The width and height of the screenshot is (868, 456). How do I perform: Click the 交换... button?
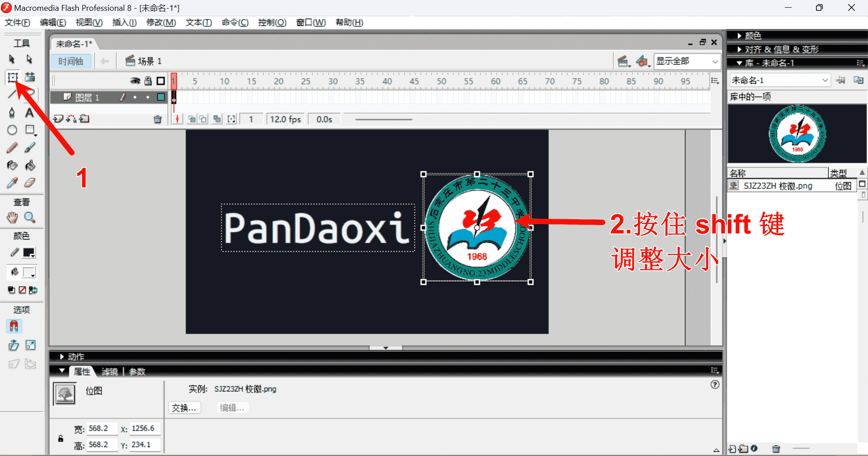click(x=184, y=408)
